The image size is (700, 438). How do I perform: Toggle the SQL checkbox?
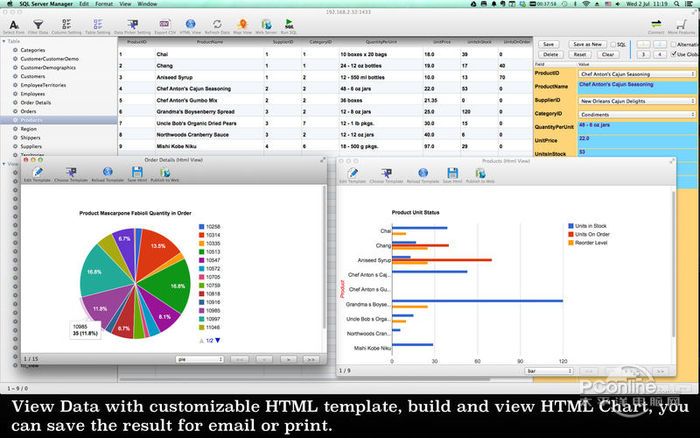click(613, 45)
